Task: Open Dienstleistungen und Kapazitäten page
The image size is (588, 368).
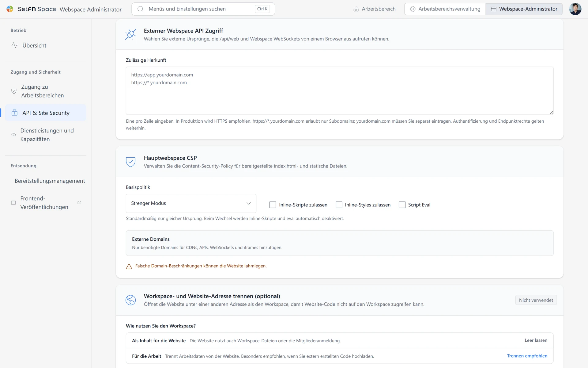Action: point(45,135)
